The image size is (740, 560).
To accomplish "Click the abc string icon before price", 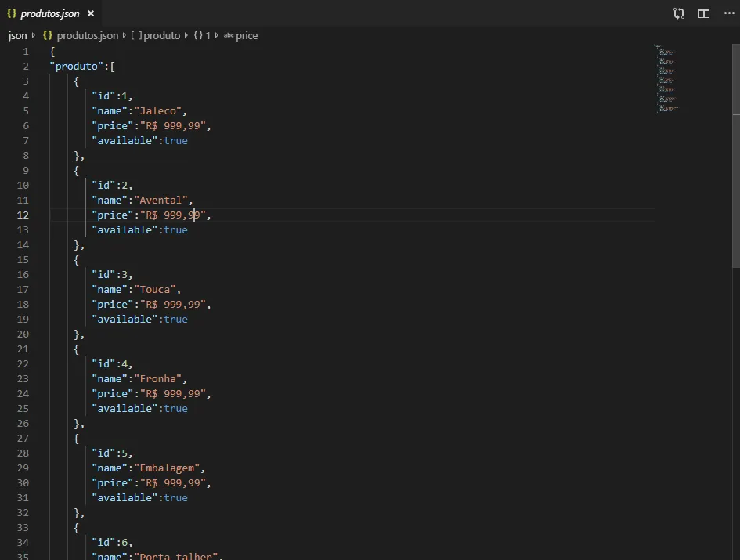I will (229, 36).
